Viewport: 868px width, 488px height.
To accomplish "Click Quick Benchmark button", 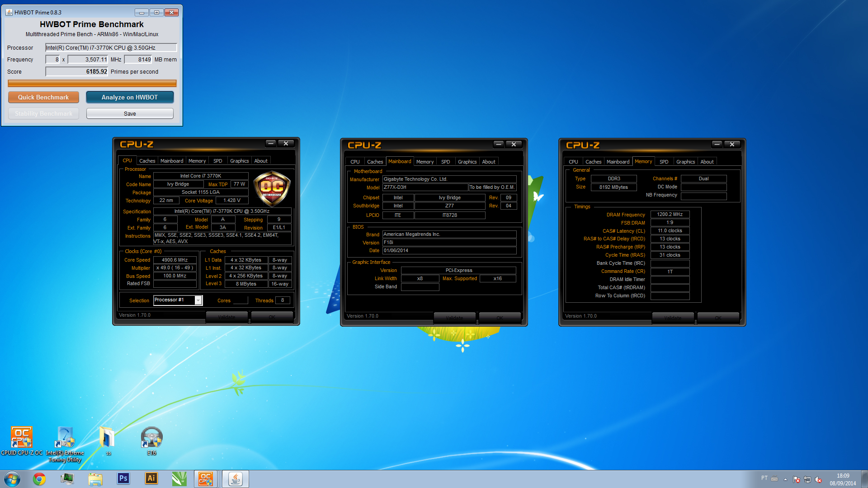I will (43, 97).
